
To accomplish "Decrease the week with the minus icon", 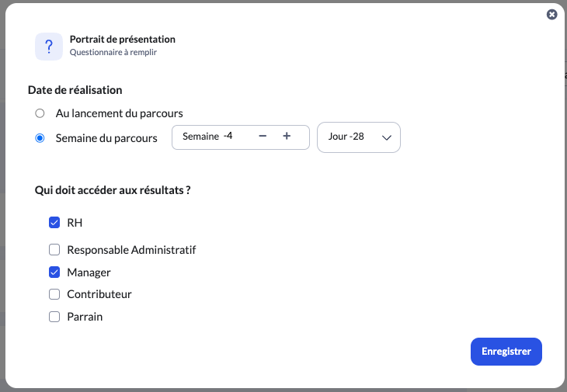I will (263, 136).
